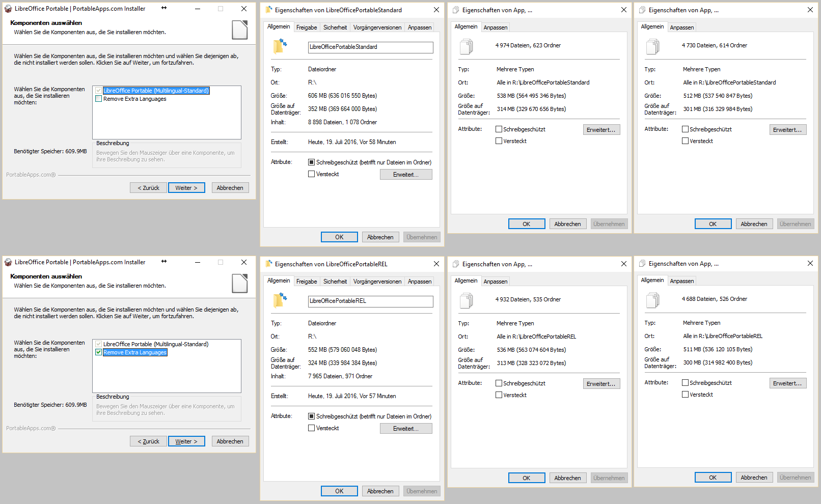This screenshot has height=504, width=821.
Task: Click the multi-file icon beside 4 932 Dateien
Action: point(466,301)
